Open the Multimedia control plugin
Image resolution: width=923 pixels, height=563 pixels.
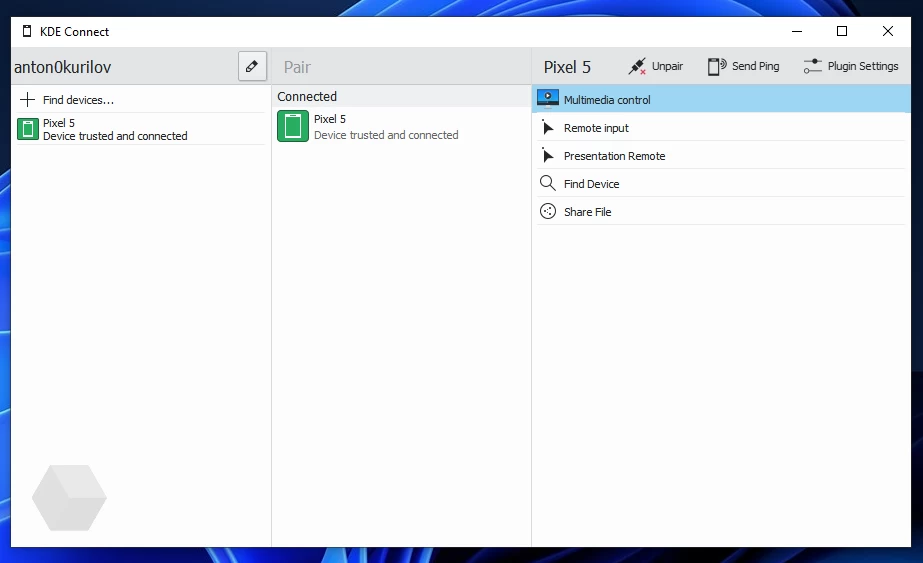(x=607, y=100)
